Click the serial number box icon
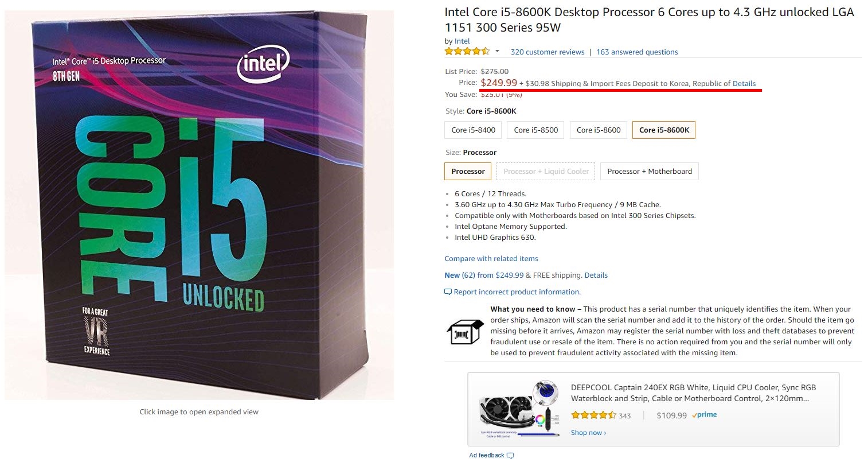Viewport: 868px width, 470px height. coord(465,331)
